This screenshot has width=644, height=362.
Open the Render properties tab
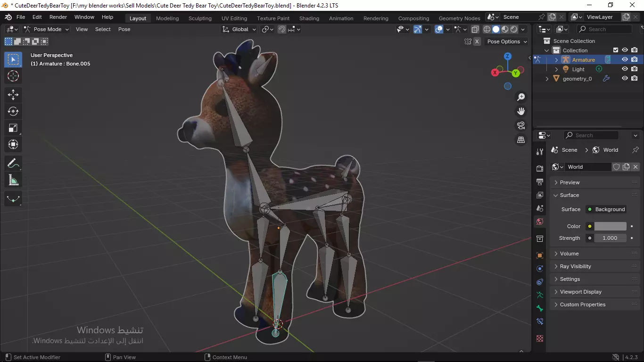(540, 168)
